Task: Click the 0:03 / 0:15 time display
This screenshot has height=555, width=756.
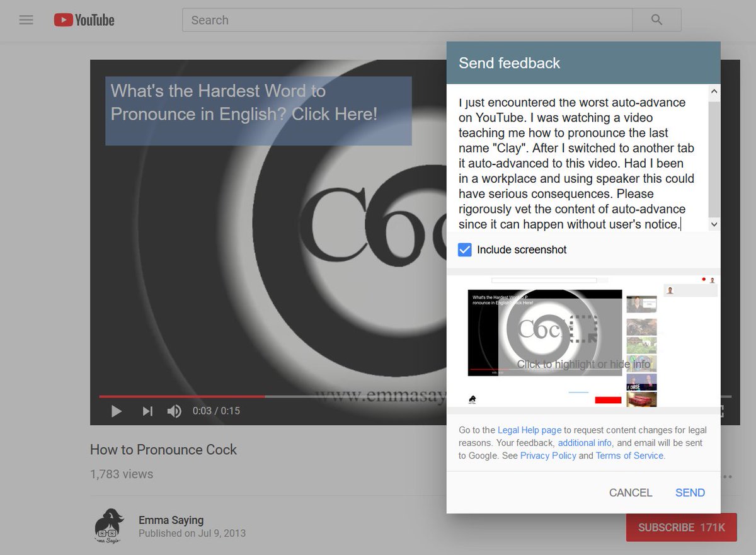Action: (216, 411)
